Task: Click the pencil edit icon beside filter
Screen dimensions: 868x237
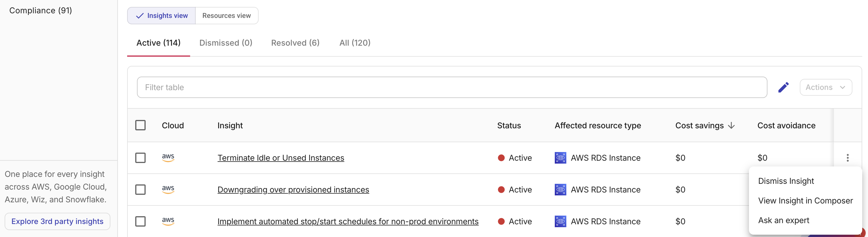Action: 783,87
